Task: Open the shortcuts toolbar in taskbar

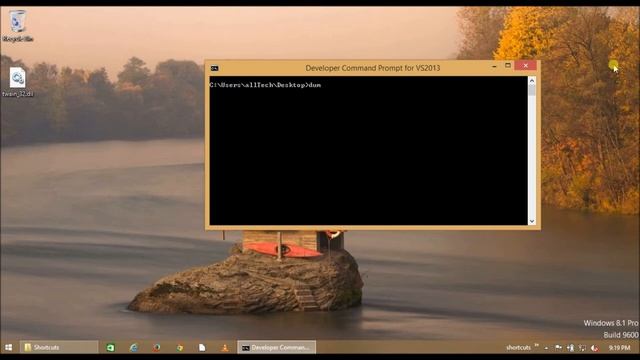Action: point(518,348)
